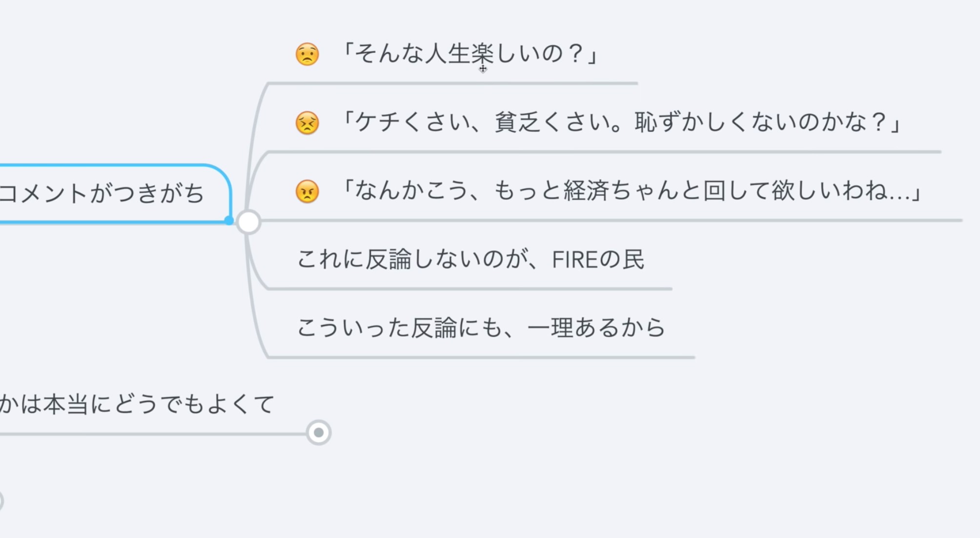This screenshot has width=980, height=538.
Task: Click the persevering face emoji icon
Action: pyautogui.click(x=307, y=123)
